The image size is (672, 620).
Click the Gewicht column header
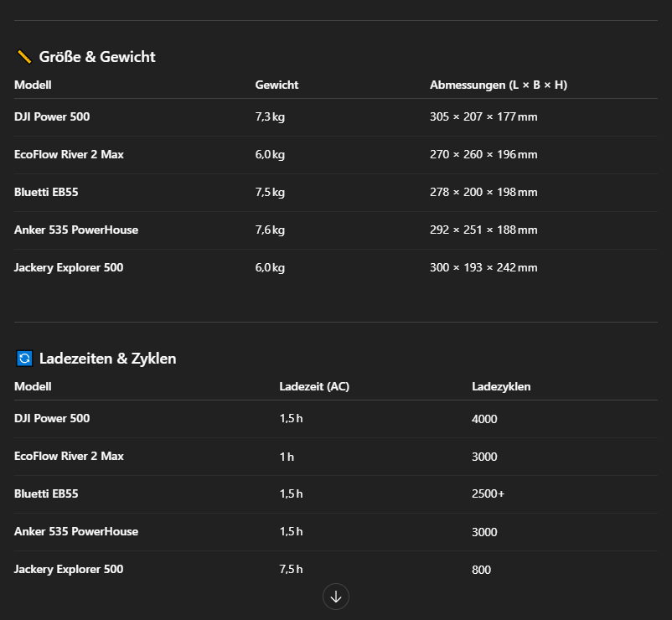coord(277,85)
